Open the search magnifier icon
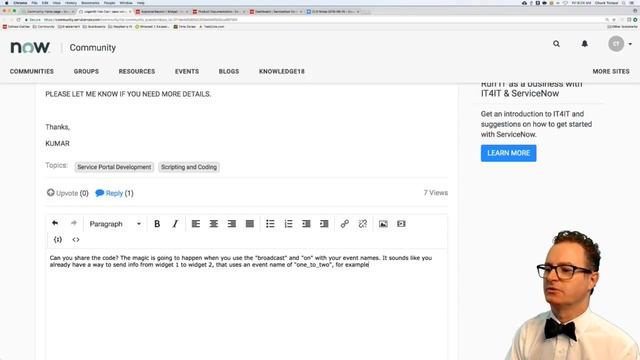640x360 pixels. click(x=556, y=44)
